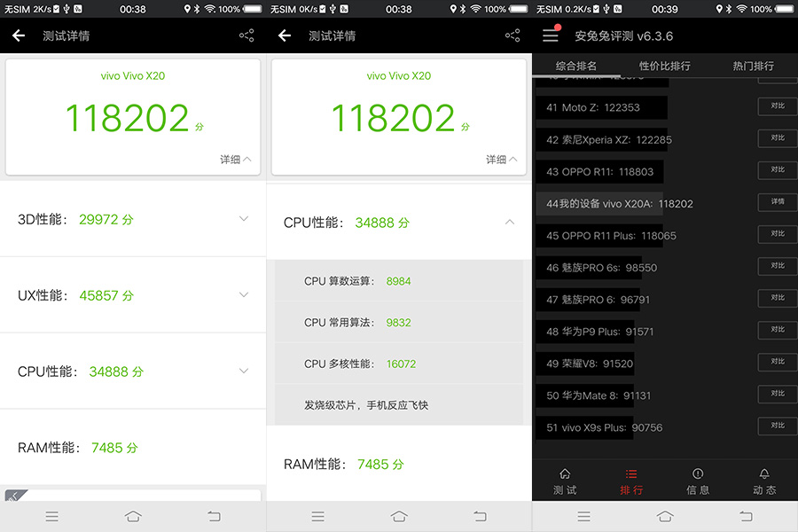
Task: Select the 排行 ranking icon in bottom navigation
Action: point(631,479)
